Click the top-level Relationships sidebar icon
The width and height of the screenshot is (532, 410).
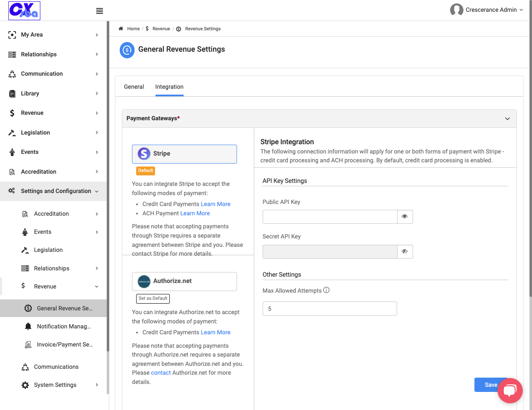pyautogui.click(x=12, y=54)
